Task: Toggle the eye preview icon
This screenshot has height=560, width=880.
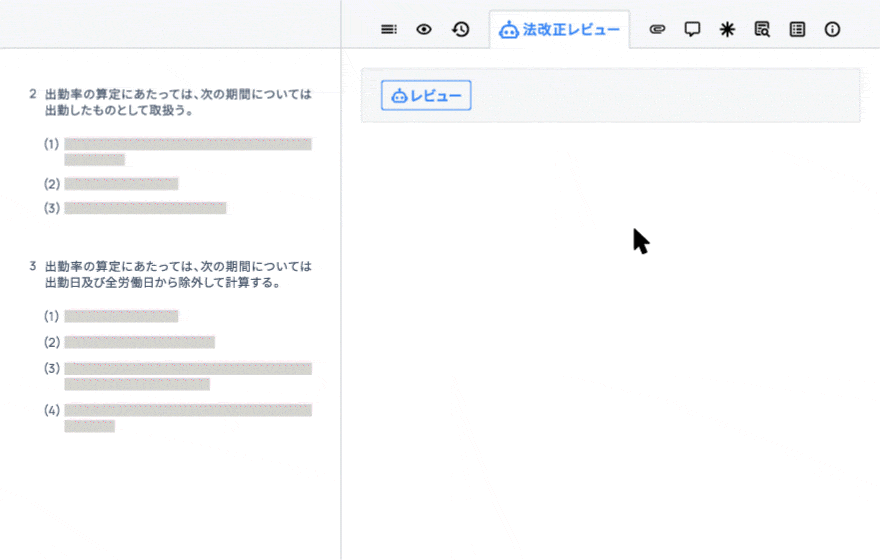Action: click(424, 30)
